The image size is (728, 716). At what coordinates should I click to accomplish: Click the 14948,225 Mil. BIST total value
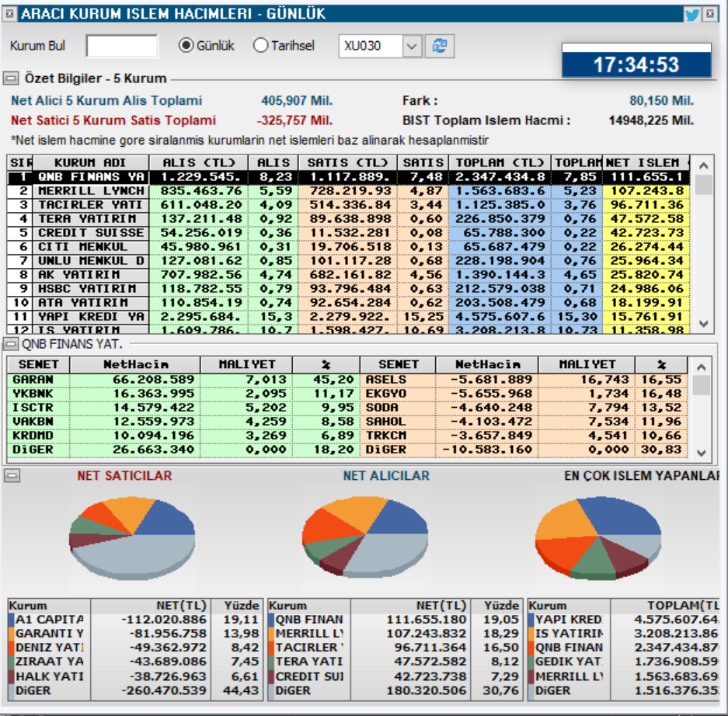tap(651, 120)
